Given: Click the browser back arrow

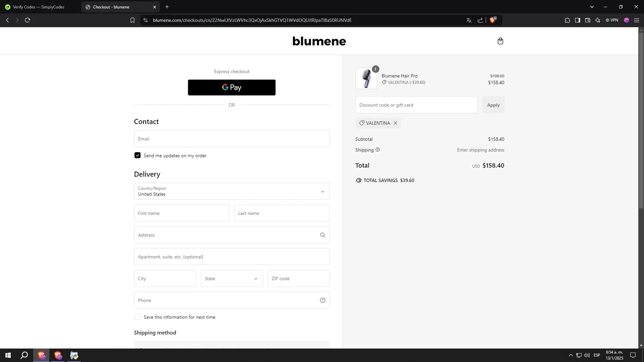Looking at the screenshot, I should pyautogui.click(x=7, y=20).
